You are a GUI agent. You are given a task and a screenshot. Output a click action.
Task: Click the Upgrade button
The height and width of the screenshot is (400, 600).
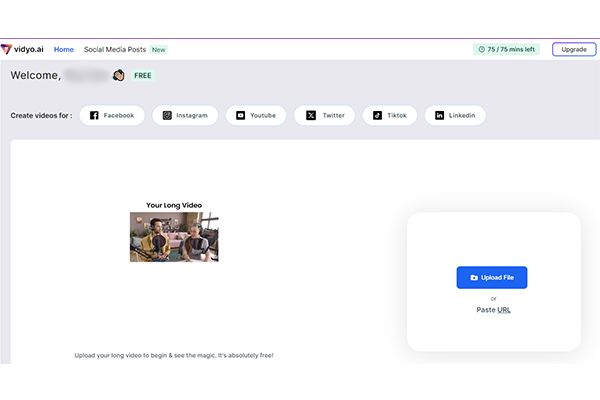tap(574, 49)
